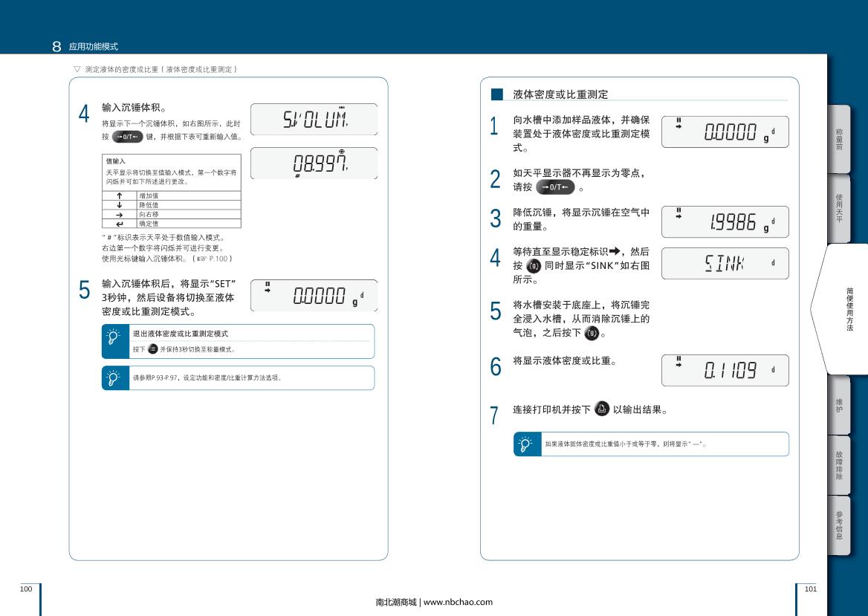This screenshot has height=616, width=868.
Task: Click the 0/T key icon in left step 4
Action: 127,137
